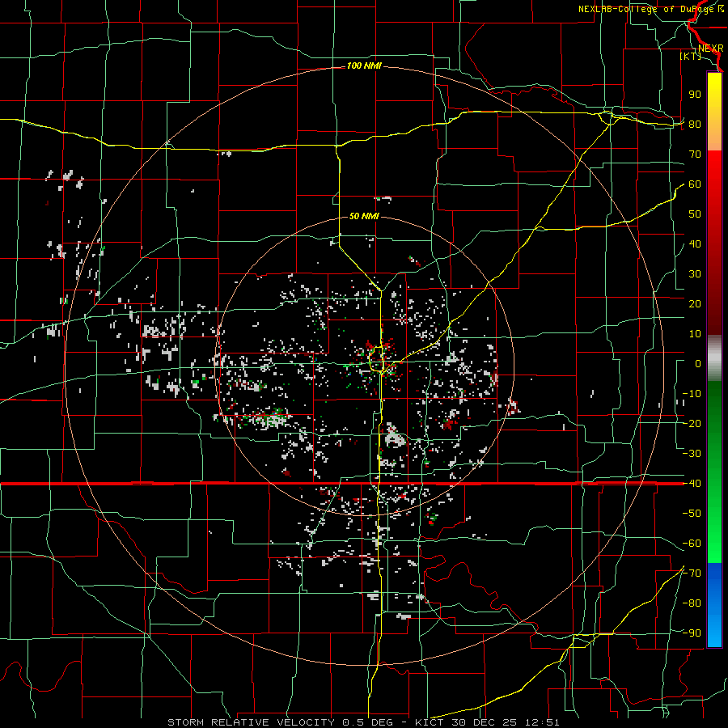Click the positive 20 scale value
This screenshot has height=728, width=728.
(695, 304)
